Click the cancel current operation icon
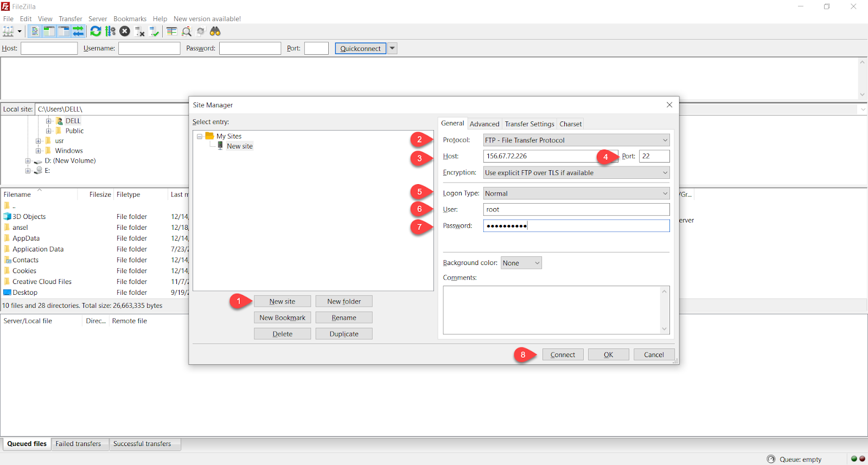The height and width of the screenshot is (465, 868). pos(125,31)
